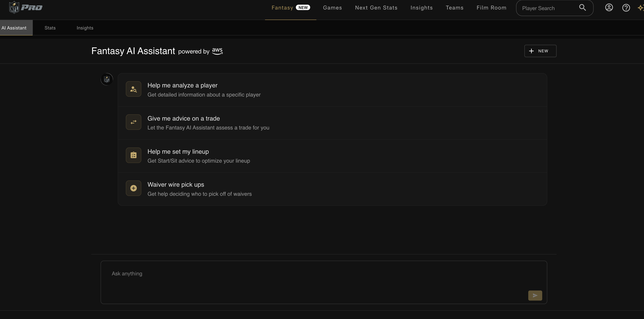Switch to the Insights sub-tab
The width and height of the screenshot is (644, 319).
coord(85,28)
